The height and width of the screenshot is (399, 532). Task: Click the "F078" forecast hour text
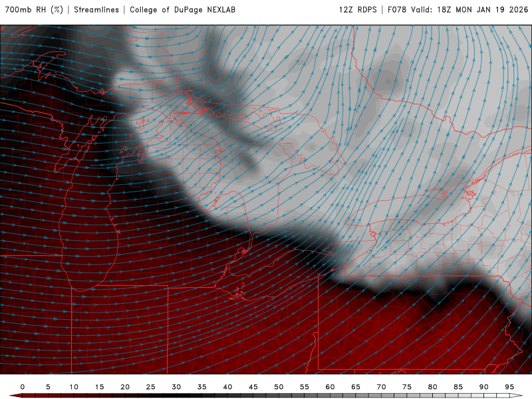396,9
